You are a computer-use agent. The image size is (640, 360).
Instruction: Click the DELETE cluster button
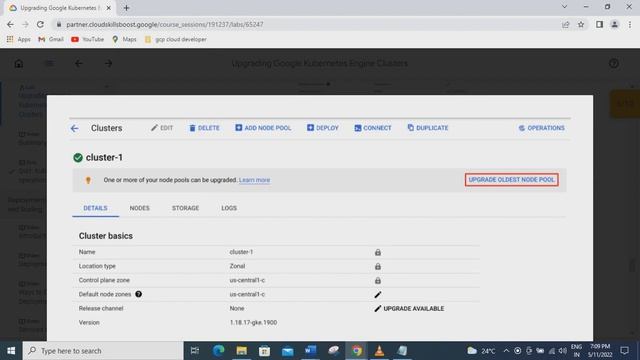click(x=204, y=128)
